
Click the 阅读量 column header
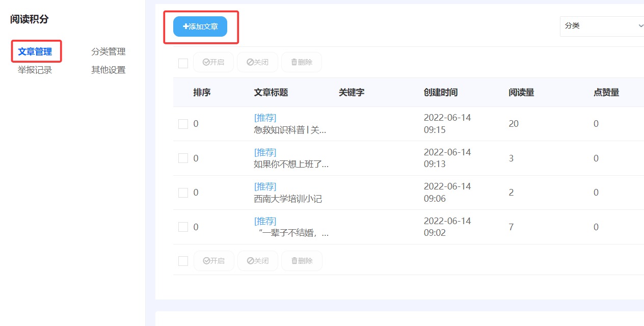[521, 92]
